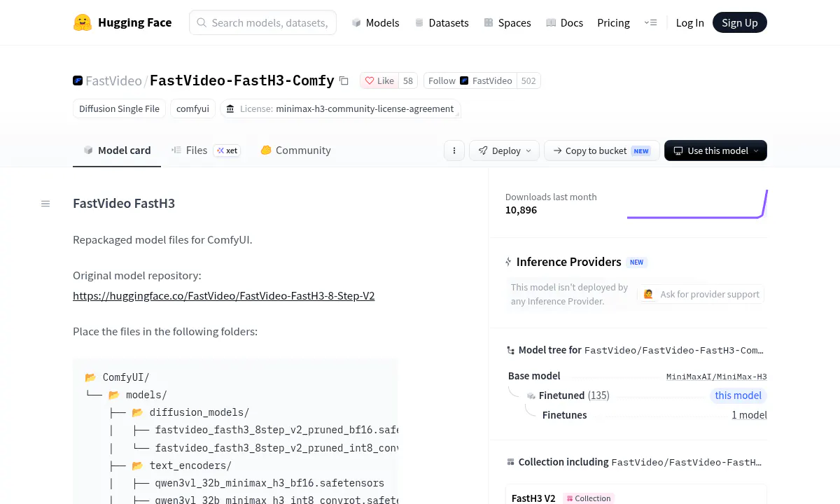The image size is (840, 504).
Task: Click the Sign Up button
Action: tap(739, 22)
